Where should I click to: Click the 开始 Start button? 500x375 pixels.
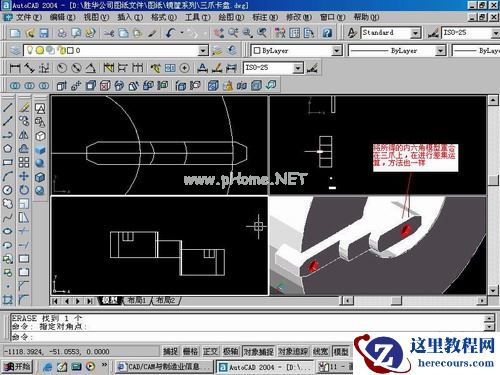pos(19,367)
